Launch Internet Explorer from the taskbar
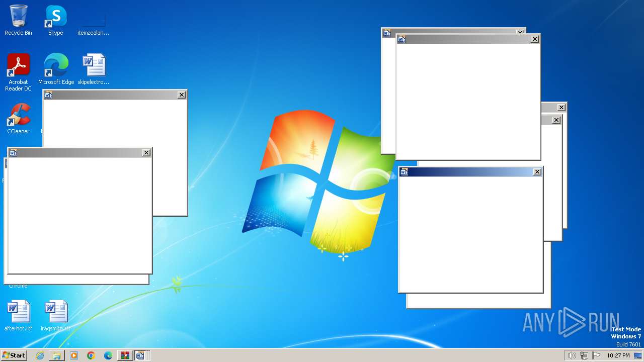Screen dimensions: 644x362 tap(40, 355)
